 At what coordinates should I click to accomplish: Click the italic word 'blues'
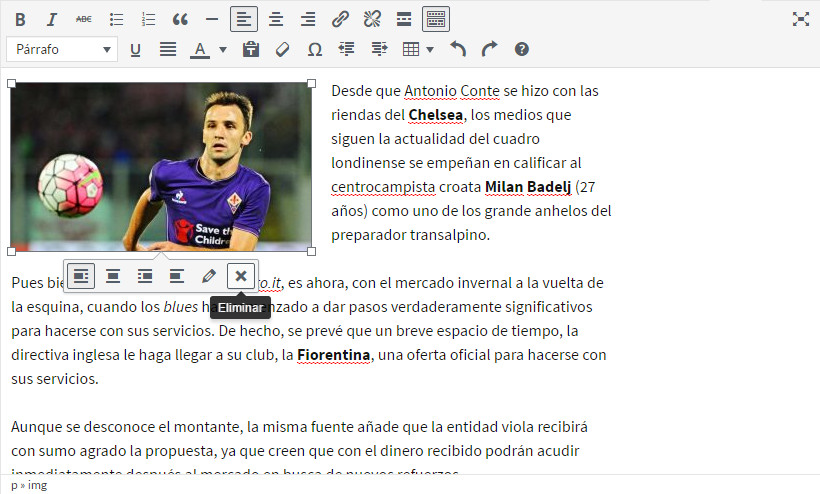(180, 307)
